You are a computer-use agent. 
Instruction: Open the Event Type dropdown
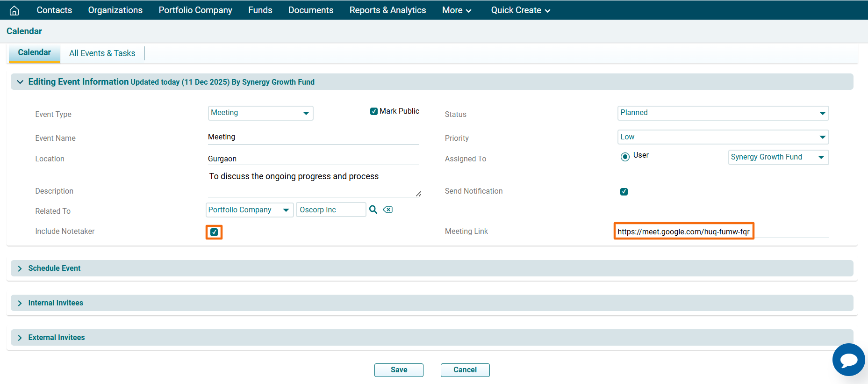[260, 113]
